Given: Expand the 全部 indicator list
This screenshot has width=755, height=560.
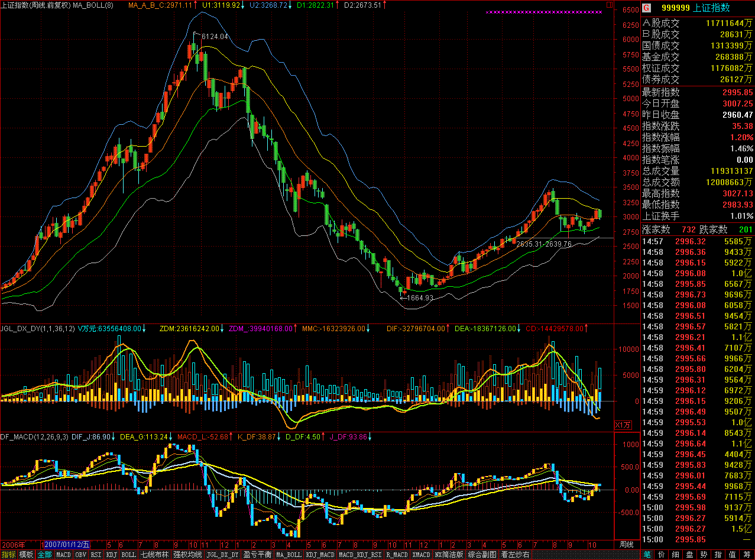Looking at the screenshot, I should tap(44, 555).
